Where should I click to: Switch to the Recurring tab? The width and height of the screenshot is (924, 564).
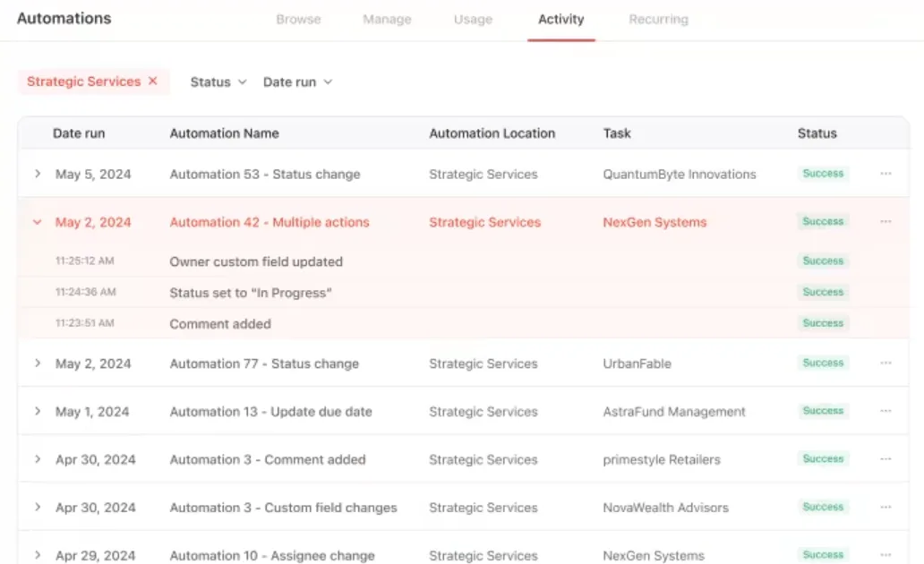658,20
